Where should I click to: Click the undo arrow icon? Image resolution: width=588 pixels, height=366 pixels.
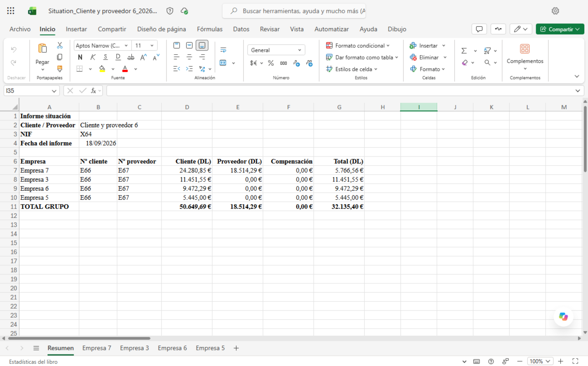[x=14, y=50]
